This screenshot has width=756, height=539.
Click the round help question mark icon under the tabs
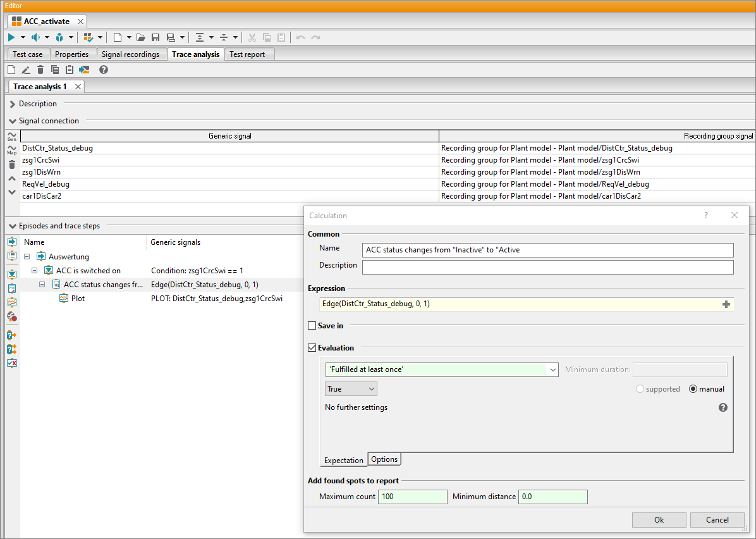[103, 70]
